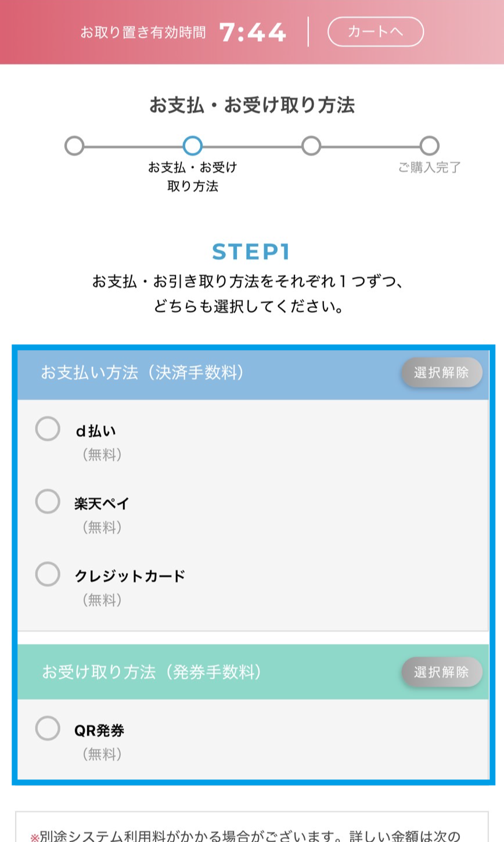The width and height of the screenshot is (504, 842).
Task: Tap the お支払・お受け取り方法 step label
Action: [192, 177]
